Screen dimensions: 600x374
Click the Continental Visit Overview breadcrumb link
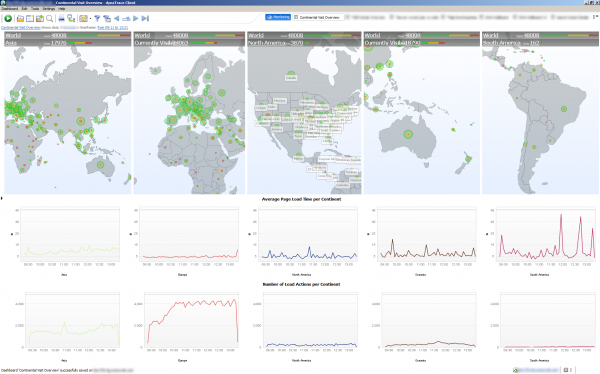point(21,28)
